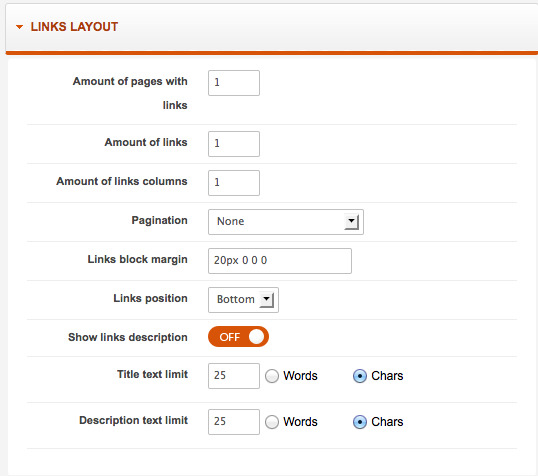Select Words for Title text limit
The height and width of the screenshot is (476, 538).
click(272, 376)
